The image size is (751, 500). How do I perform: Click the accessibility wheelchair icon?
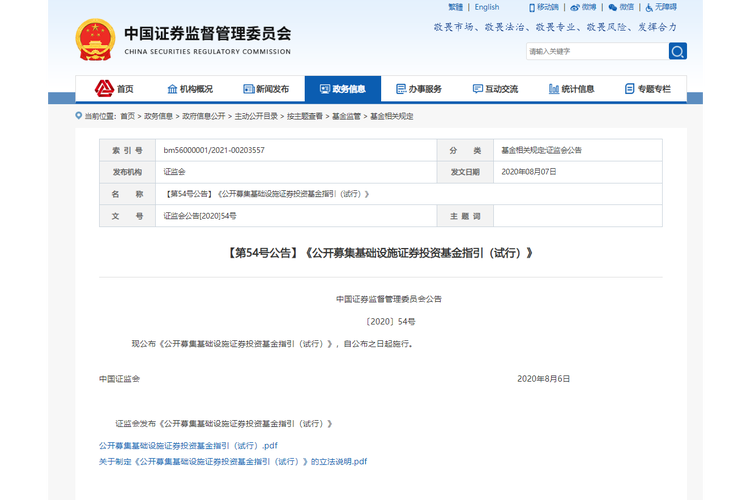(649, 8)
